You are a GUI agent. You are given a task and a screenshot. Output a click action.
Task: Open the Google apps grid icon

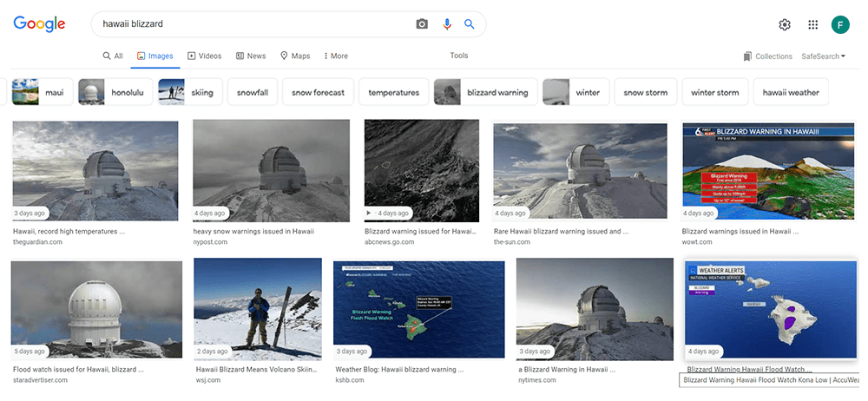(812, 24)
